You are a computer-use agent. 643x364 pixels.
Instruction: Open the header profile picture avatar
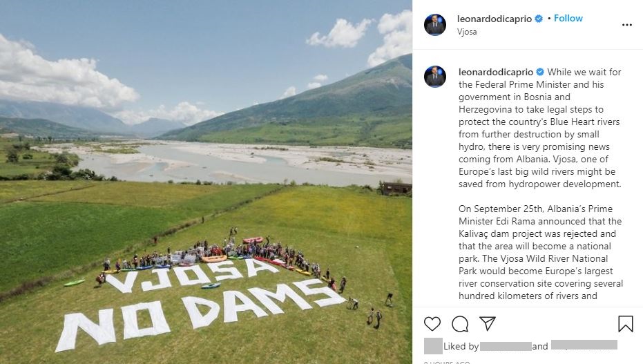coord(434,25)
